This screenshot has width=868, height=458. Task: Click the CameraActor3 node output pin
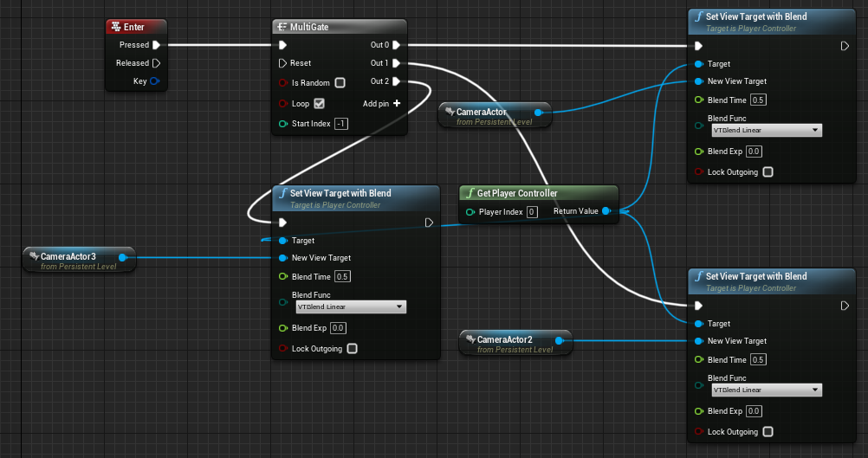point(122,256)
